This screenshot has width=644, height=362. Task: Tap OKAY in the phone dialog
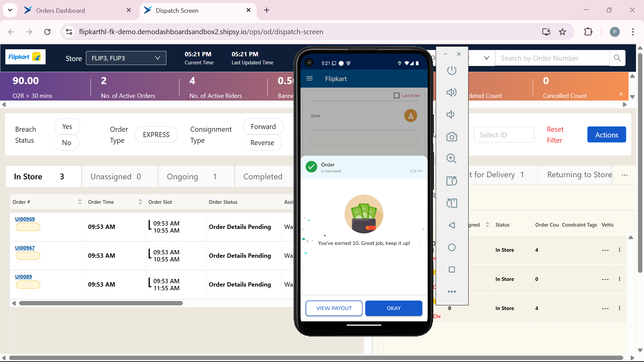(x=393, y=308)
